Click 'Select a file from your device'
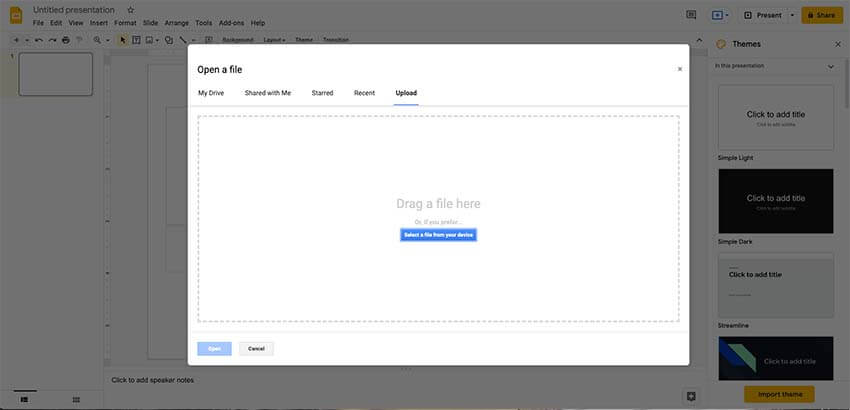 click(x=438, y=235)
